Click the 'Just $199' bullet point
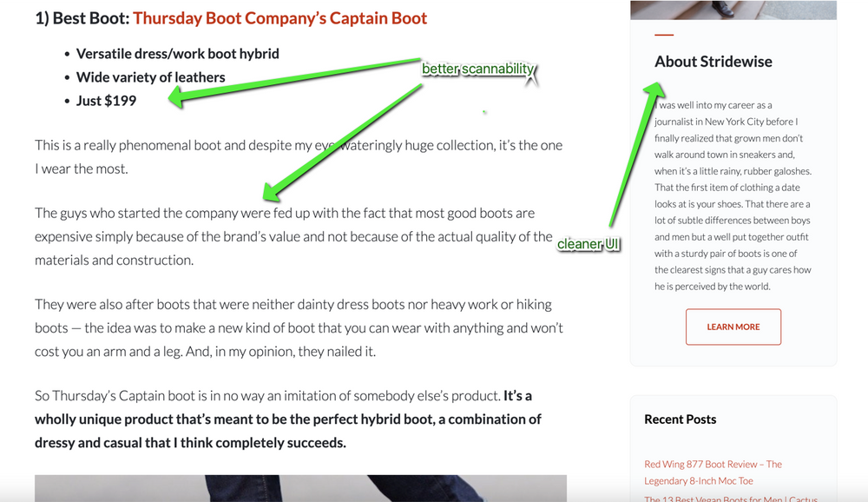The image size is (868, 502). [x=106, y=101]
